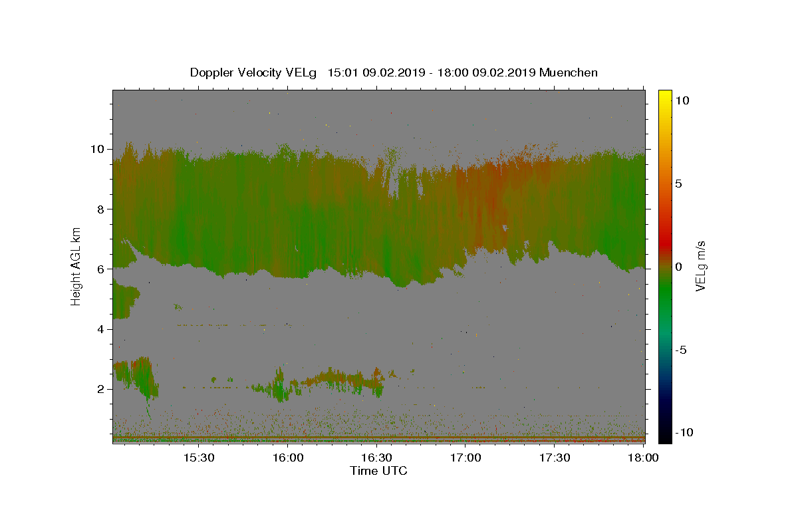The height and width of the screenshot is (532, 798).
Task: Click the black bottom of the colorbar
Action: point(664,436)
